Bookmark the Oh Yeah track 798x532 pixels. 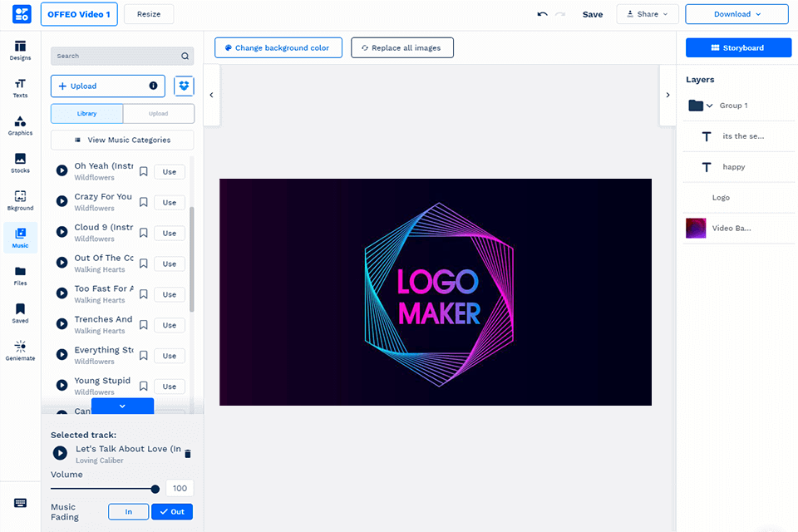pos(143,171)
